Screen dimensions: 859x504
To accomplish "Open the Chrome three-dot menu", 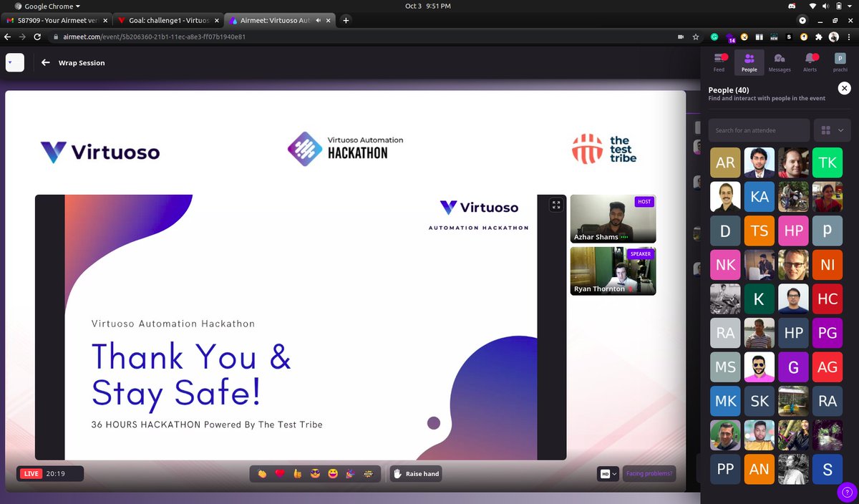I will 849,37.
